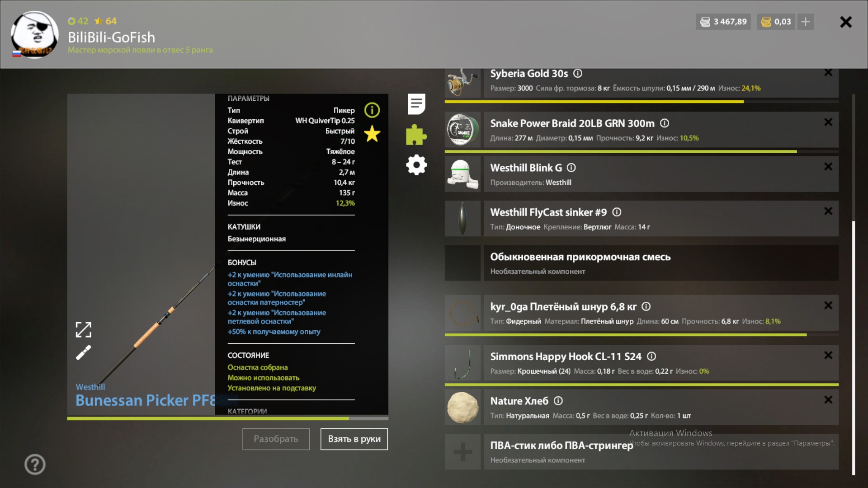Open info for kyr_0ga braided leader
This screenshot has width=868, height=488.
coord(646,306)
